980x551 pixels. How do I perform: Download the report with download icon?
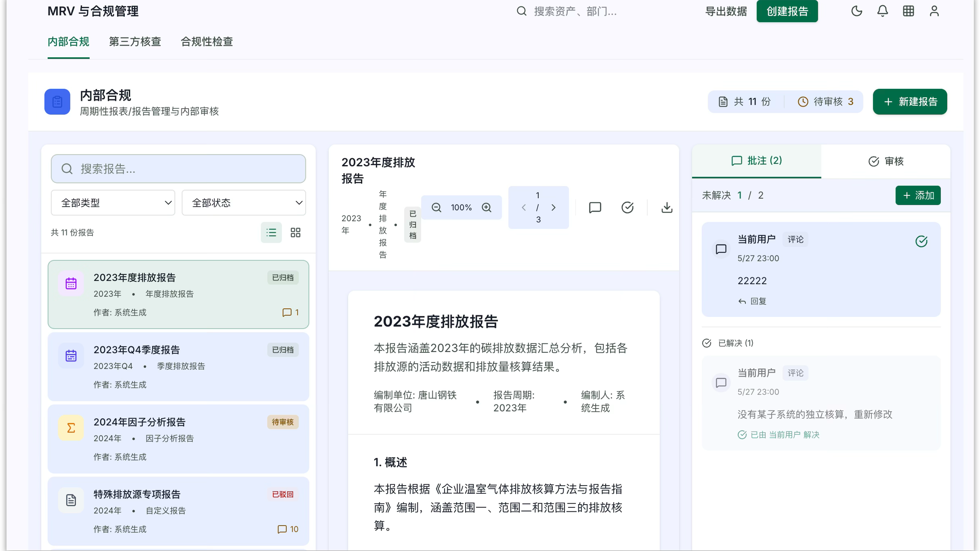667,207
